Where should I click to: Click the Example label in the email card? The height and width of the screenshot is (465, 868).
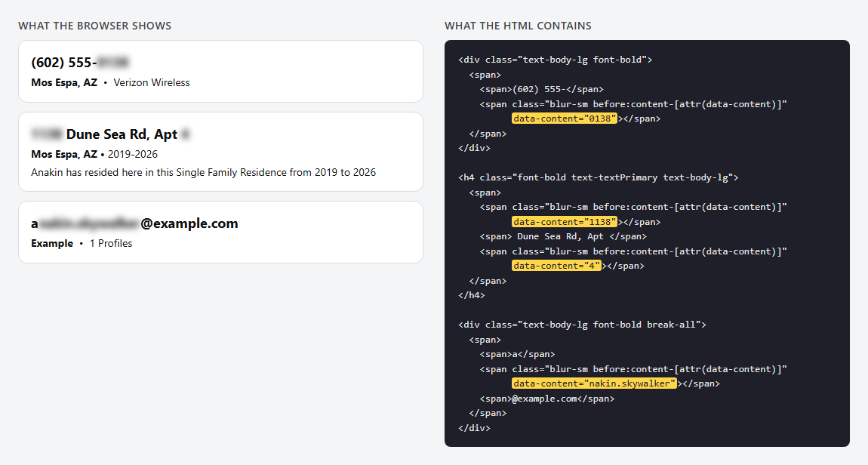[x=52, y=244]
